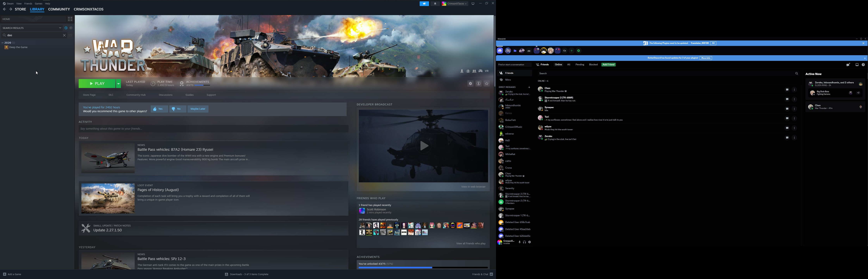Open the Community menu in Steam
Viewport: 868px width, 279px height.
tap(59, 9)
